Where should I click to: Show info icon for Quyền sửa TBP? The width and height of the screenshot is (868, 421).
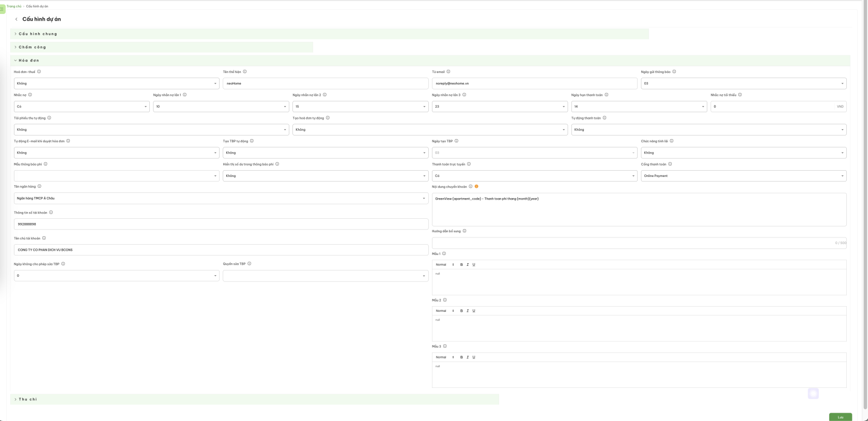coord(250,264)
